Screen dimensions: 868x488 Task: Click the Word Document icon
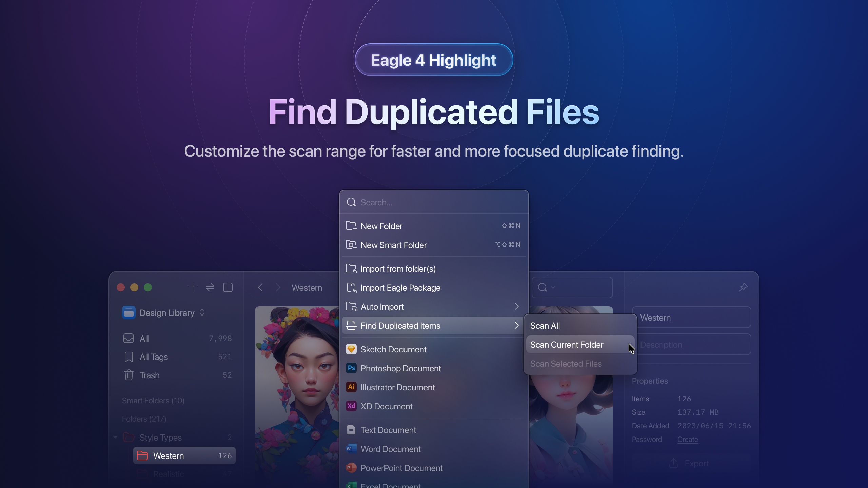(351, 449)
